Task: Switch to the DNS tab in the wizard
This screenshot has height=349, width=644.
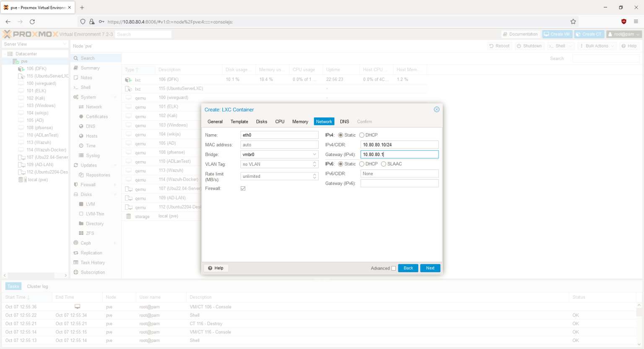Action: click(344, 122)
